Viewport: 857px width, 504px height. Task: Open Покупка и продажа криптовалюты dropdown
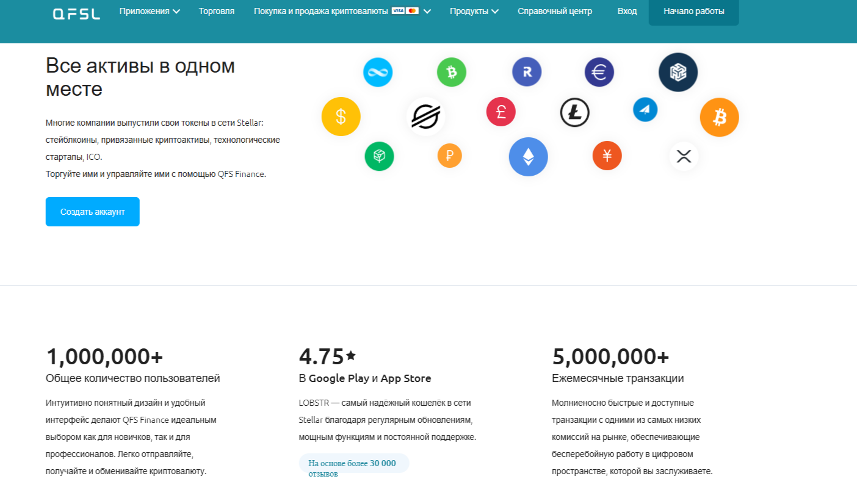point(342,11)
